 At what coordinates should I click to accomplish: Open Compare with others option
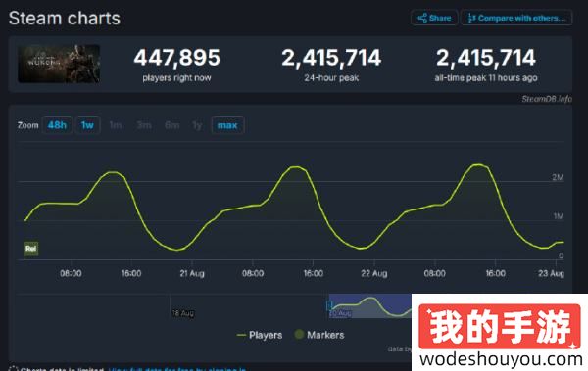point(516,18)
